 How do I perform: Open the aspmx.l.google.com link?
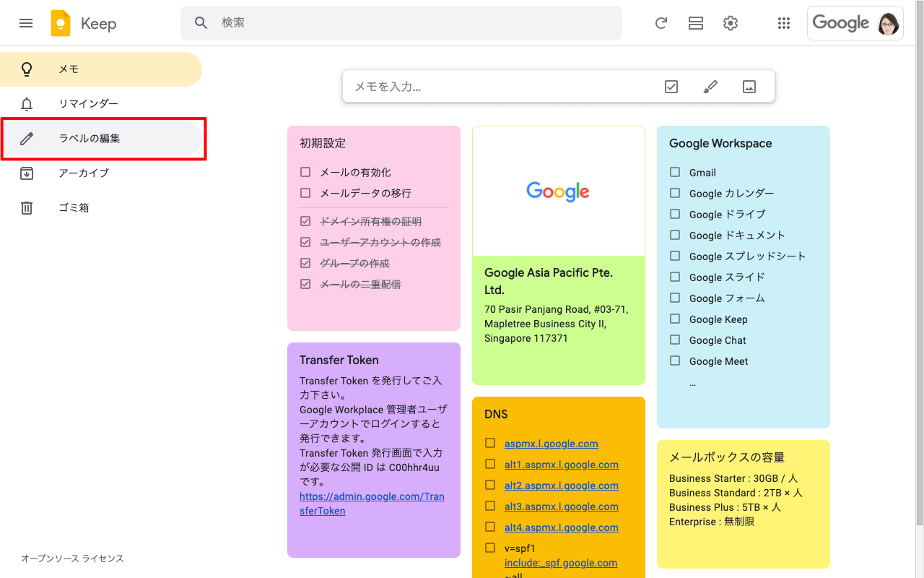click(552, 444)
